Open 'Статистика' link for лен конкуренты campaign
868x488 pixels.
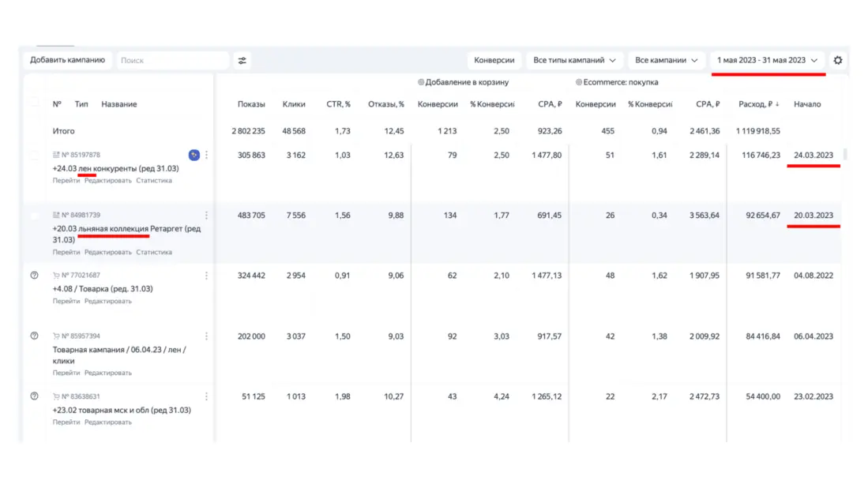click(154, 181)
